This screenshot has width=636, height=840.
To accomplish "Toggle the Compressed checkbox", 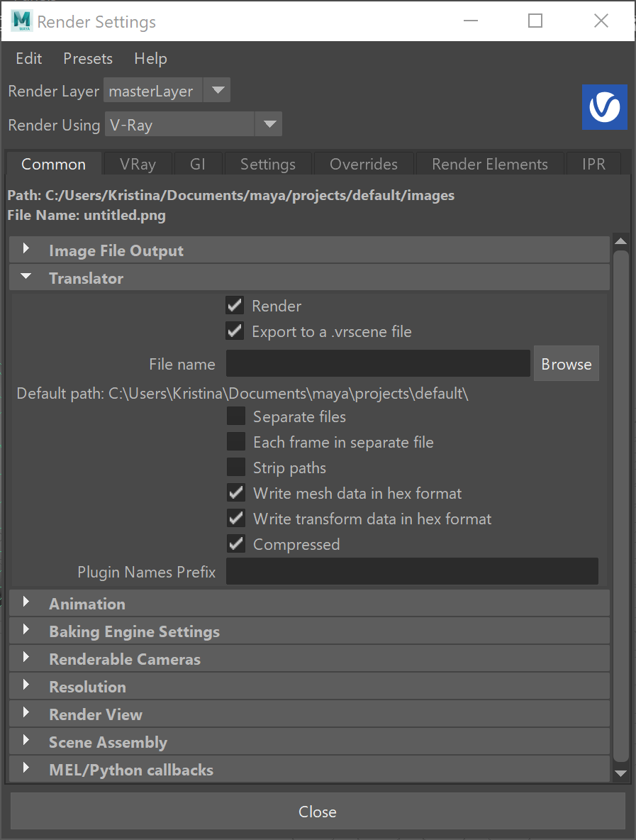I will coord(236,543).
